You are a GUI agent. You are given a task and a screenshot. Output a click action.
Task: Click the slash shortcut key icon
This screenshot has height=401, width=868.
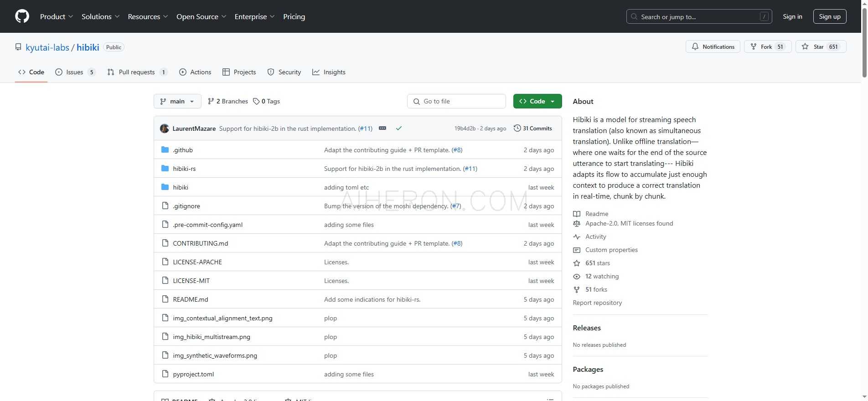click(765, 16)
